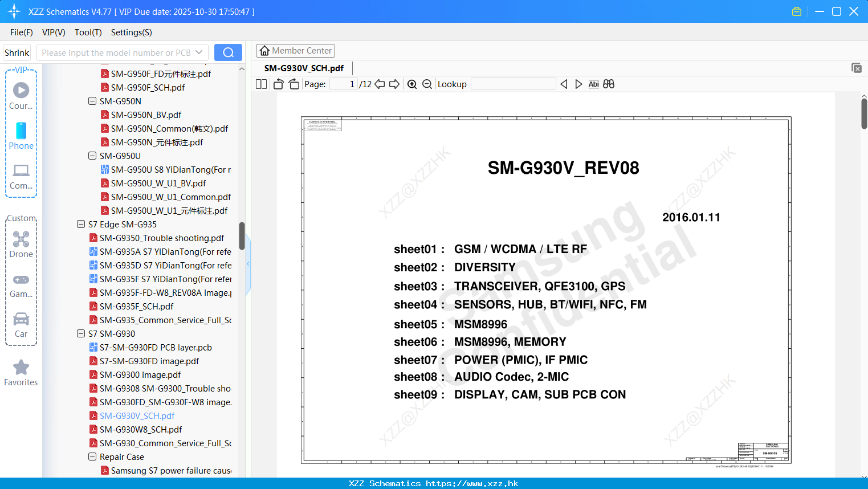
Task: Toggle the Abi whole-word match option
Action: (x=593, y=84)
